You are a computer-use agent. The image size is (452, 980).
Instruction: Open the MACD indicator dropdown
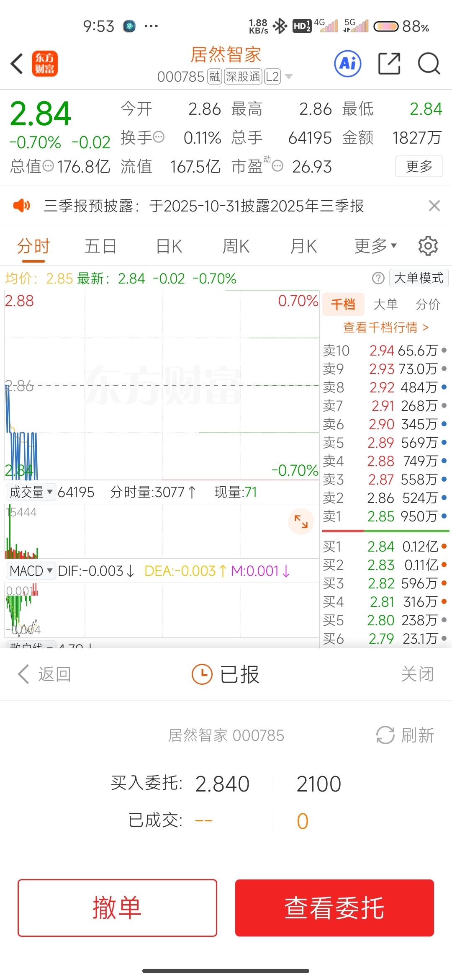coord(31,571)
